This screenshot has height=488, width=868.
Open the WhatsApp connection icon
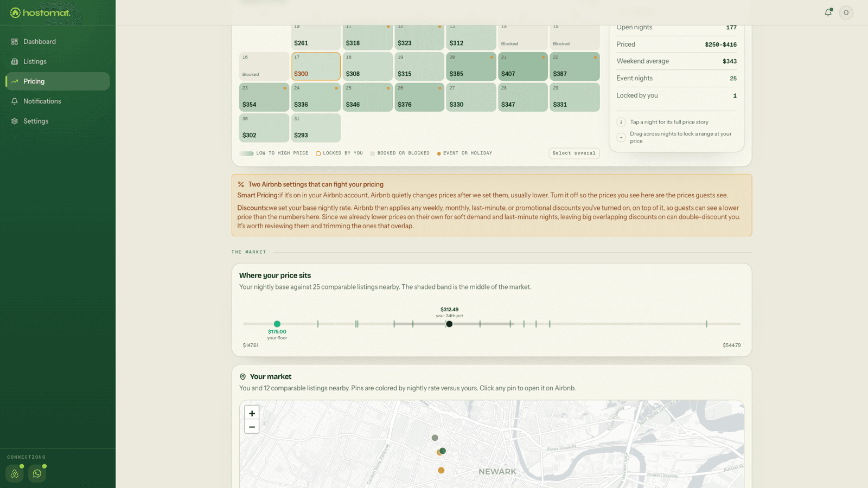(37, 473)
